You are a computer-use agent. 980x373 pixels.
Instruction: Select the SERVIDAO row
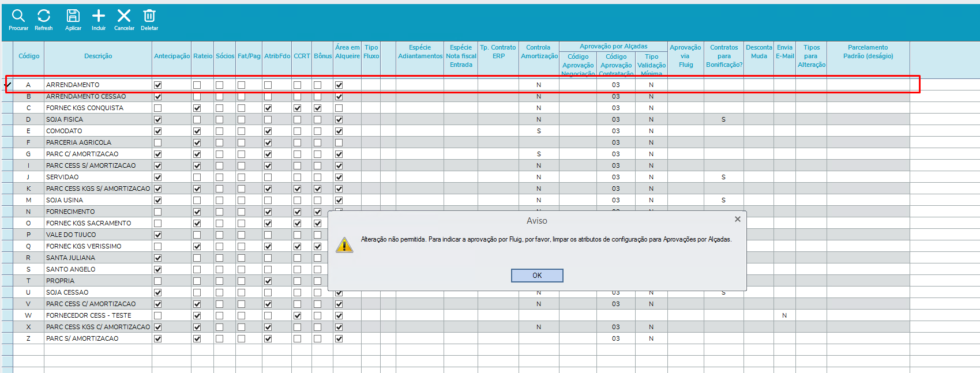(x=456, y=177)
